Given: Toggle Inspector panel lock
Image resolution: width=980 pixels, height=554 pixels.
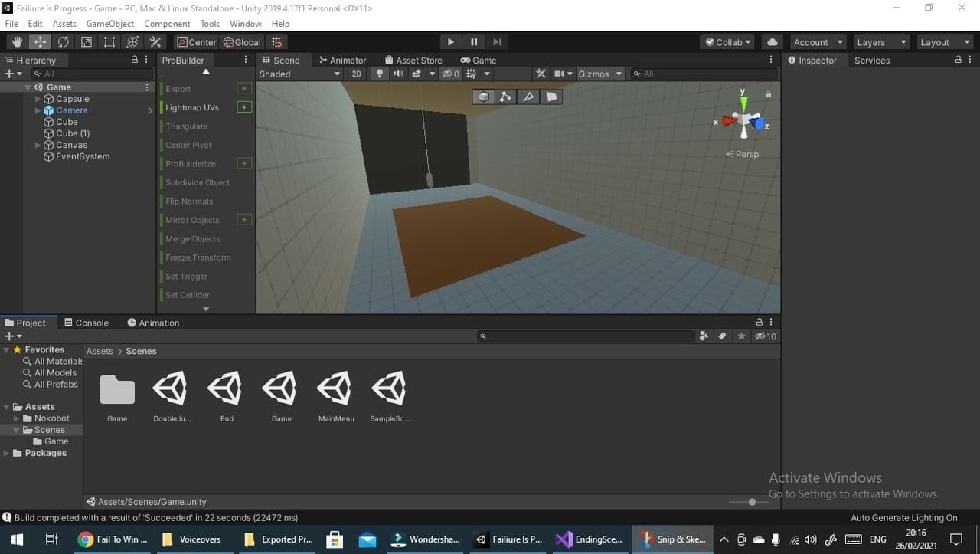Looking at the screenshot, I should [x=958, y=60].
